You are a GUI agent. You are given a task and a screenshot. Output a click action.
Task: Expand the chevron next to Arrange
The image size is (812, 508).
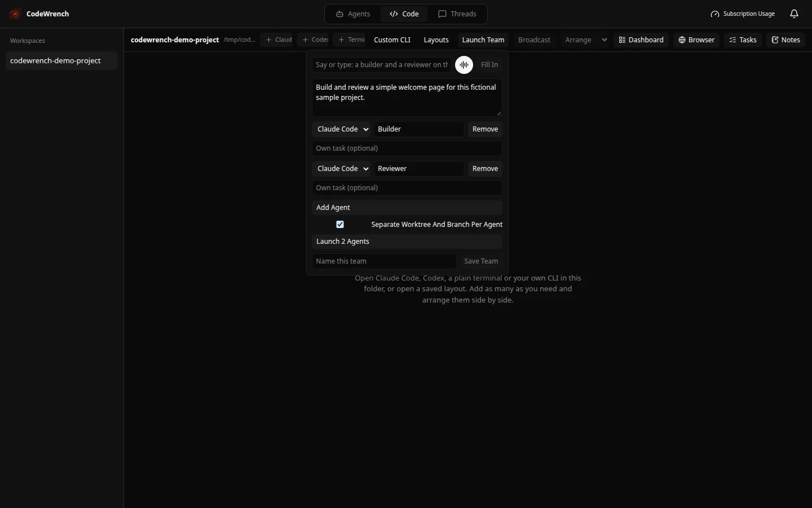click(604, 40)
